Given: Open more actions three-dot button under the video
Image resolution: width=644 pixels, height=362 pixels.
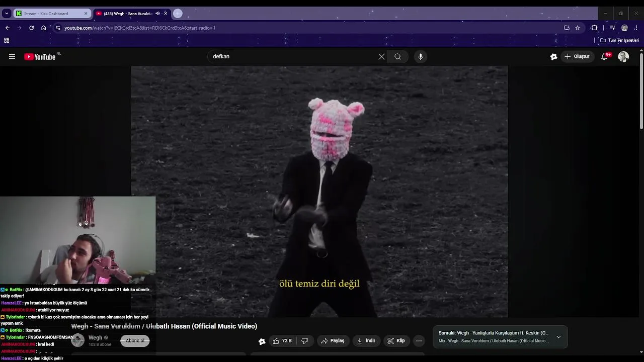Looking at the screenshot, I should click(x=419, y=341).
